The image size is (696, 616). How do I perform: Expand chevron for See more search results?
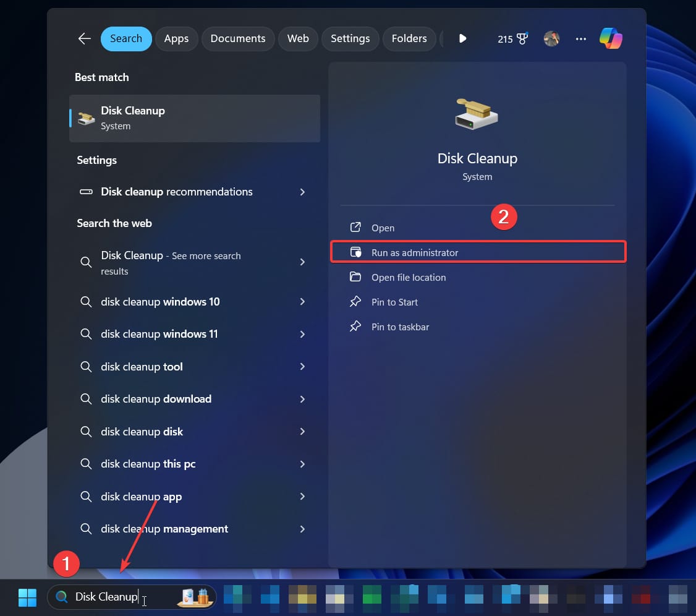tap(302, 262)
